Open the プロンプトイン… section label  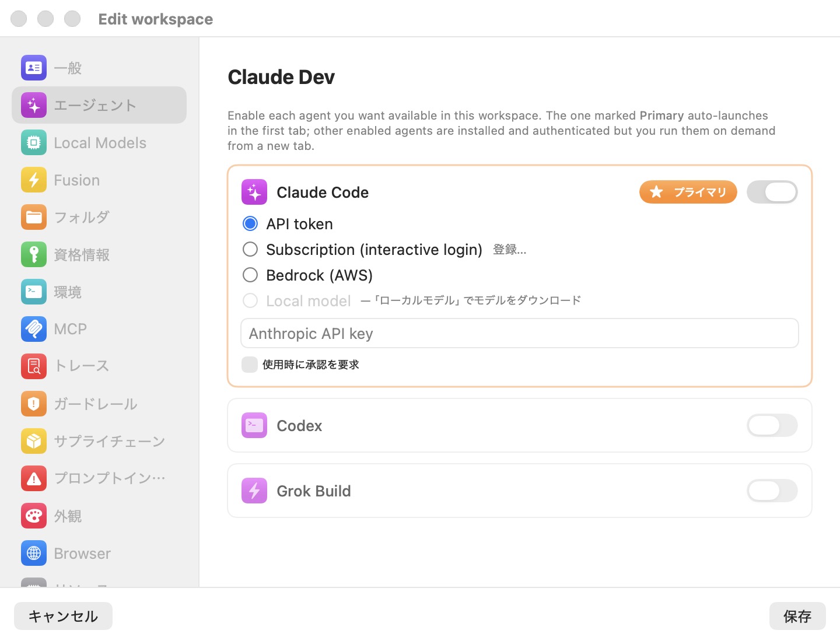tap(110, 478)
